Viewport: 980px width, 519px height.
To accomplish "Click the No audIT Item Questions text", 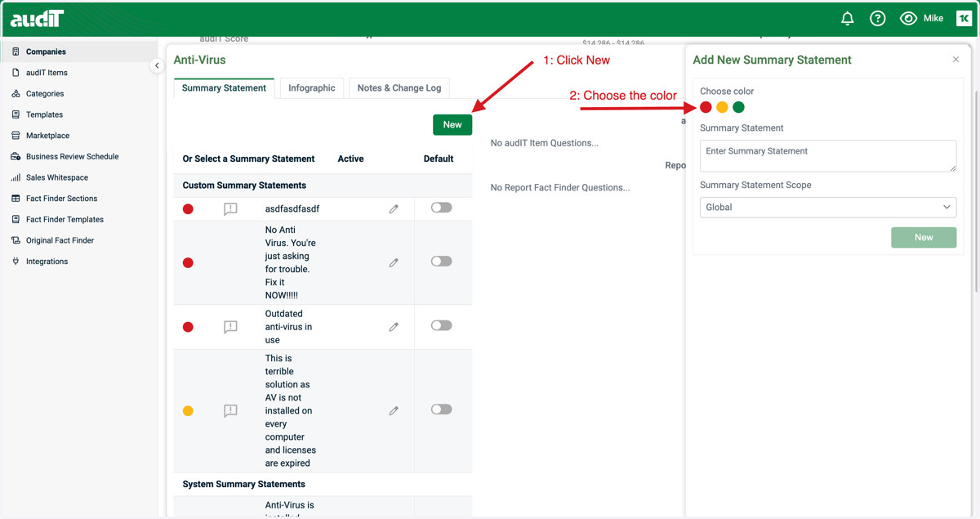I will click(544, 143).
